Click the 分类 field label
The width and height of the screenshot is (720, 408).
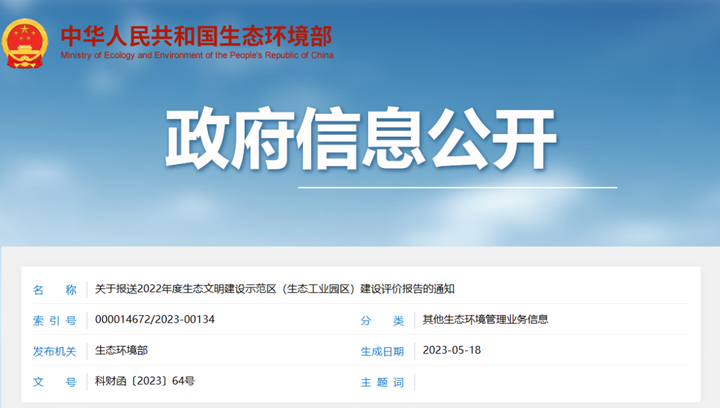point(382,320)
